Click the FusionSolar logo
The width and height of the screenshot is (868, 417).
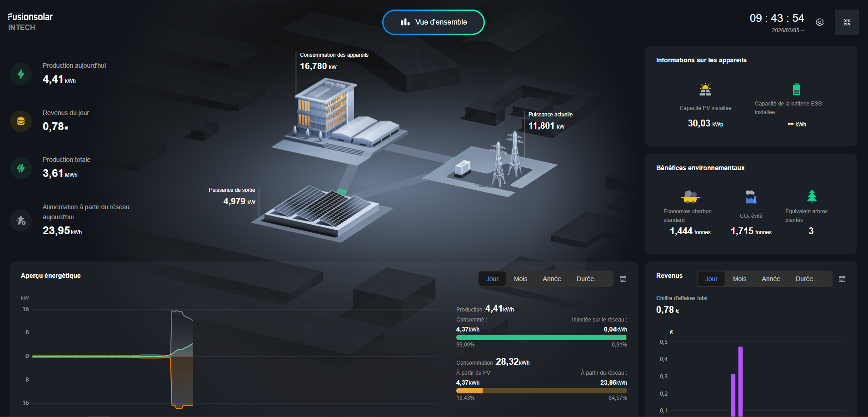click(x=30, y=17)
